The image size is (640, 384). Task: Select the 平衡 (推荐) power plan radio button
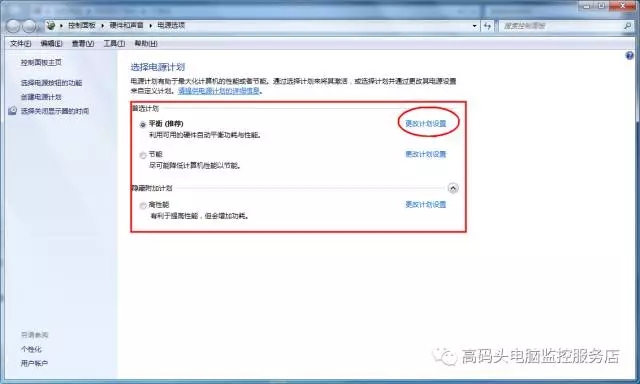click(143, 124)
